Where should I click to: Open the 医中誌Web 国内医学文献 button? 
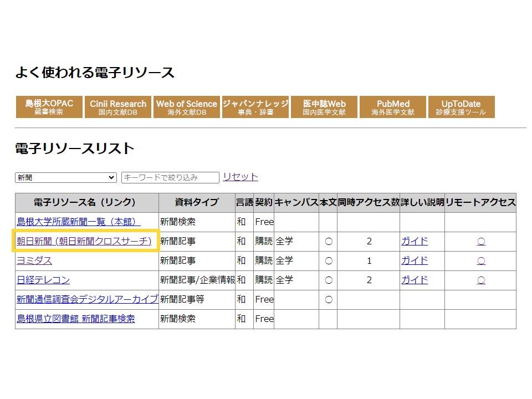tap(324, 107)
